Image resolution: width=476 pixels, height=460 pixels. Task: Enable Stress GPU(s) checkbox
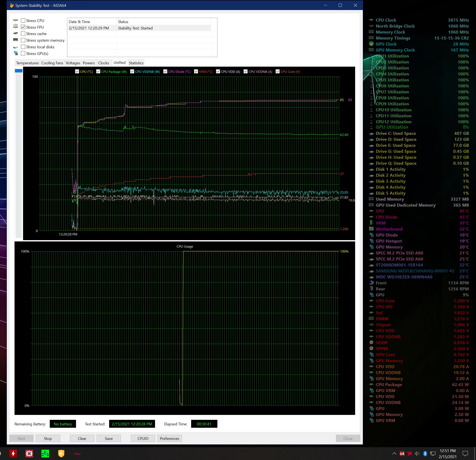[23, 53]
